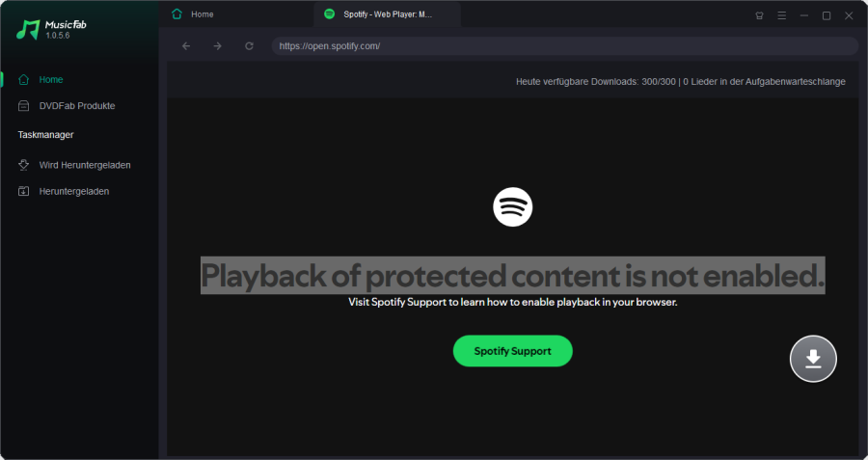Viewport: 868px width, 460px height.
Task: Click the Spotify icon on the tab
Action: (330, 14)
